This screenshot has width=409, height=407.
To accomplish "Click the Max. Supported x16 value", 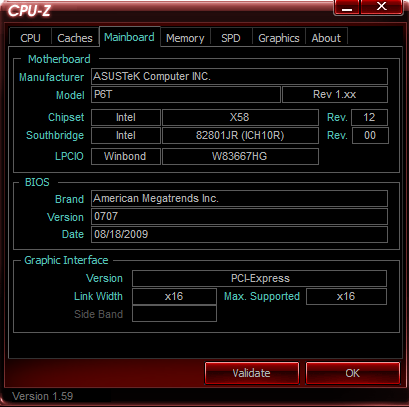I will 346,297.
